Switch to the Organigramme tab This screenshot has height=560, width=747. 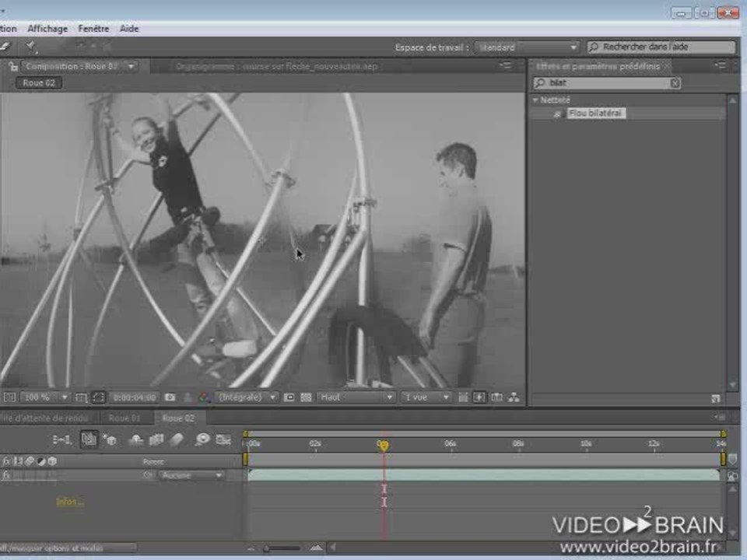pos(276,66)
